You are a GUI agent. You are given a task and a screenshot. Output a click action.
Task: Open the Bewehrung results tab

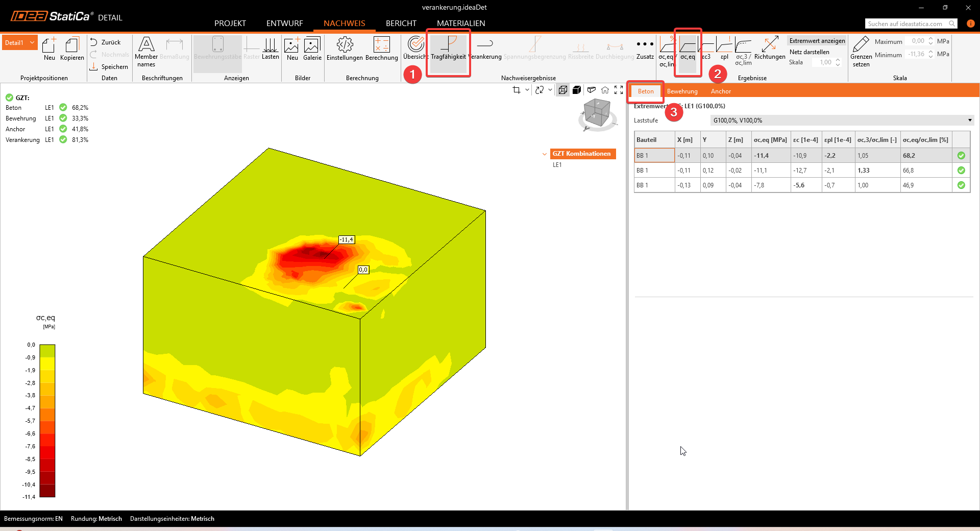[x=682, y=91]
